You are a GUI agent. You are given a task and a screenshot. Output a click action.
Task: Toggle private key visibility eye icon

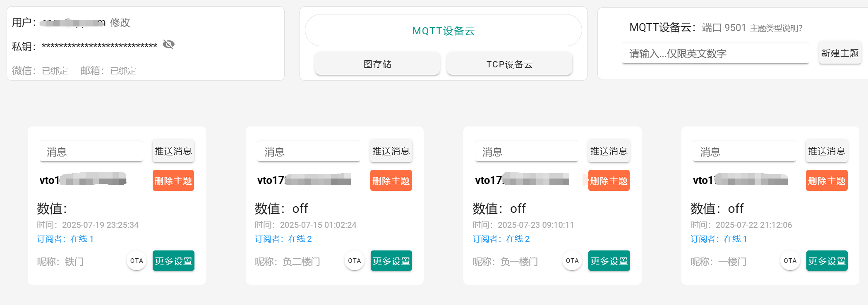point(168,44)
